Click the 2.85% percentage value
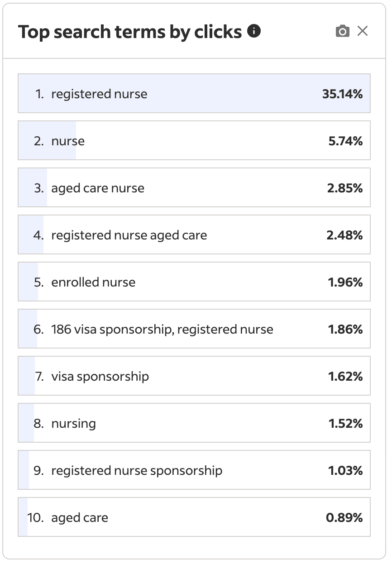The height and width of the screenshot is (564, 392). pos(345,188)
